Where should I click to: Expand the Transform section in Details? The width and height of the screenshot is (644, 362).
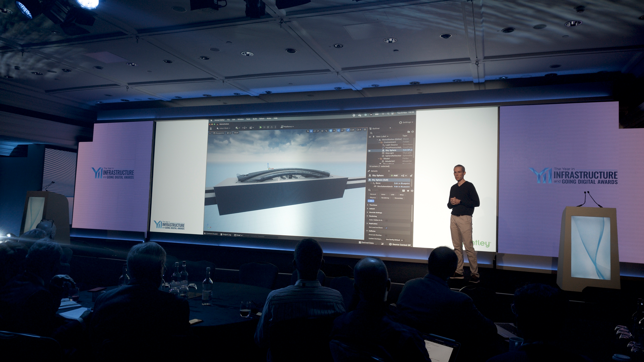tap(373, 205)
